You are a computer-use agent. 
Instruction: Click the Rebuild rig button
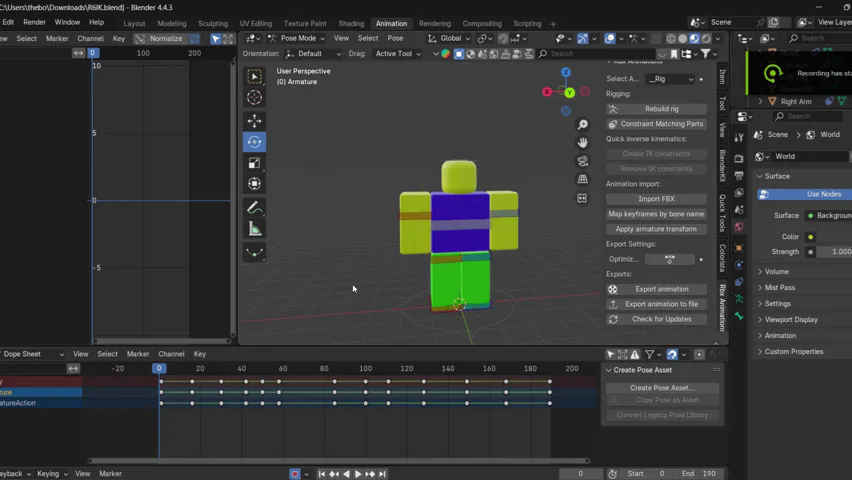click(656, 109)
